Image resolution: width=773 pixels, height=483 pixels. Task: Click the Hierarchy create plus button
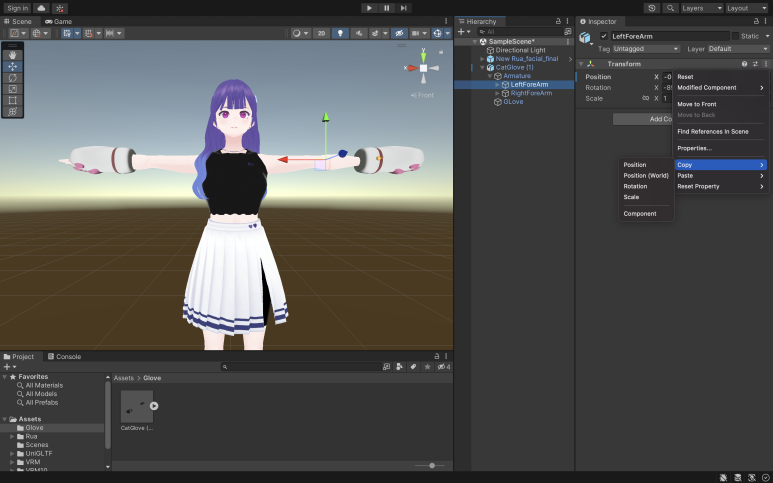[464, 32]
